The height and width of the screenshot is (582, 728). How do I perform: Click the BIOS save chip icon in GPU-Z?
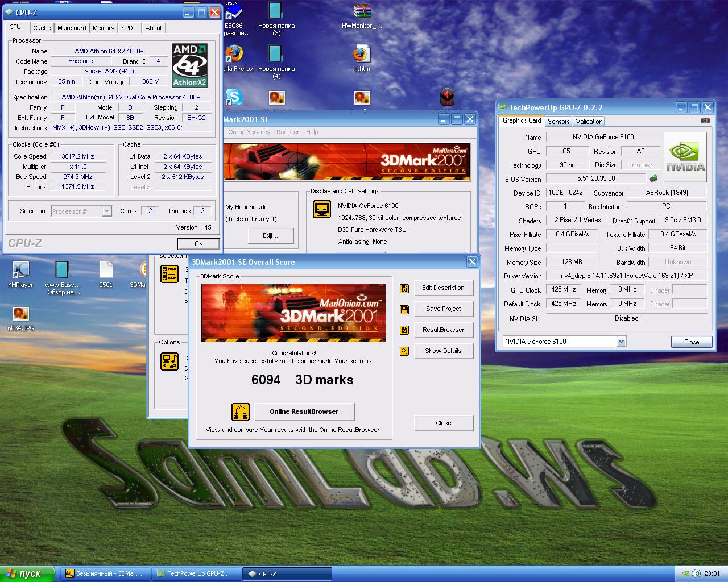(x=653, y=178)
